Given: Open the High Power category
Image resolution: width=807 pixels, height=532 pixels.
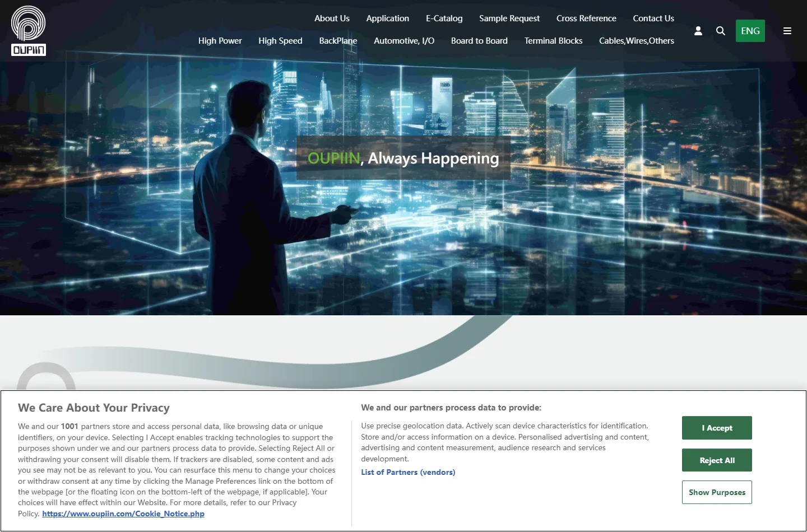Looking at the screenshot, I should 220,41.
